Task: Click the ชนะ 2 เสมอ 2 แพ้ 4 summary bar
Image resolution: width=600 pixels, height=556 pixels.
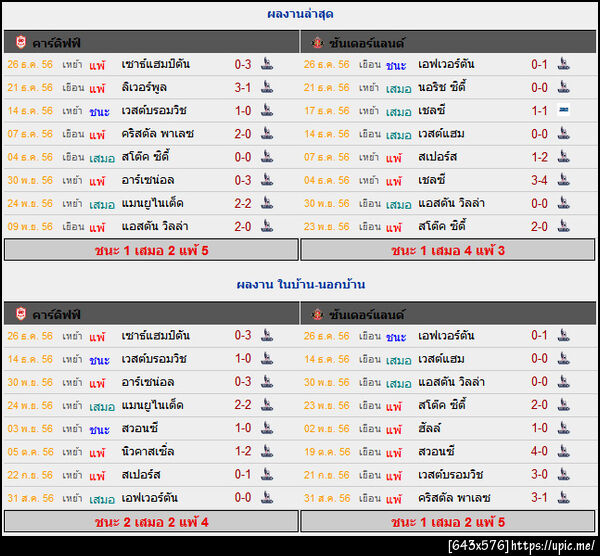Action: 151,522
